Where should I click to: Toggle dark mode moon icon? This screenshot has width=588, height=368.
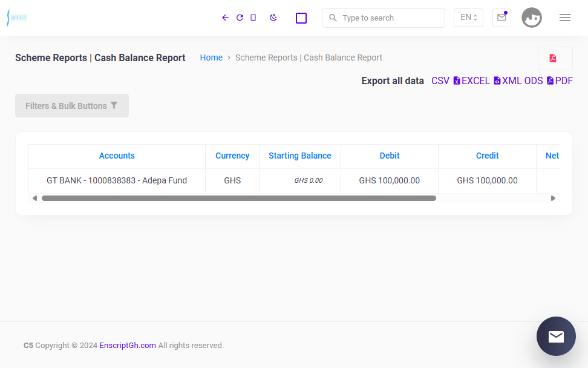pyautogui.click(x=273, y=18)
